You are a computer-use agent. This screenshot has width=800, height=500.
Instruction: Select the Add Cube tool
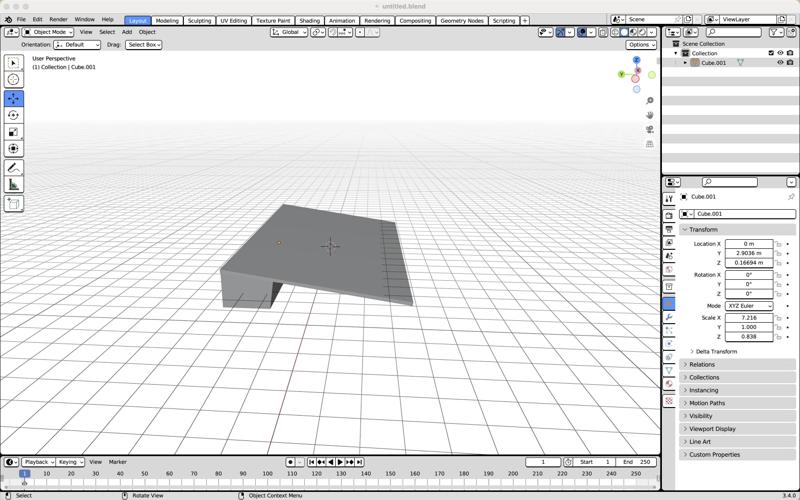click(x=14, y=204)
